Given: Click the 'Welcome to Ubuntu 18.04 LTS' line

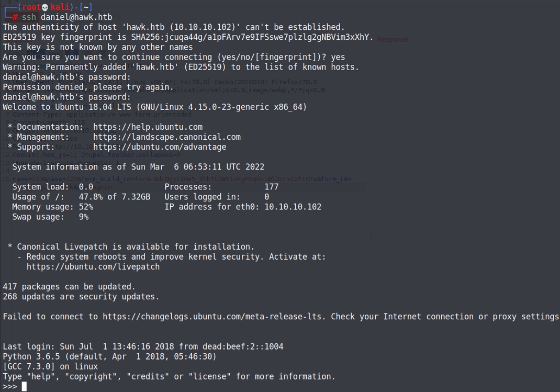Looking at the screenshot, I should pyautogui.click(x=154, y=107).
